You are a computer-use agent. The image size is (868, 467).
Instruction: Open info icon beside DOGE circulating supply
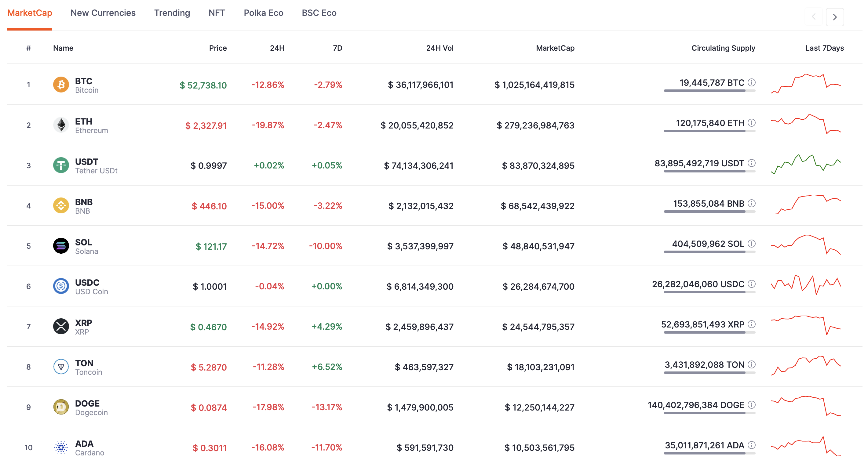pyautogui.click(x=752, y=405)
